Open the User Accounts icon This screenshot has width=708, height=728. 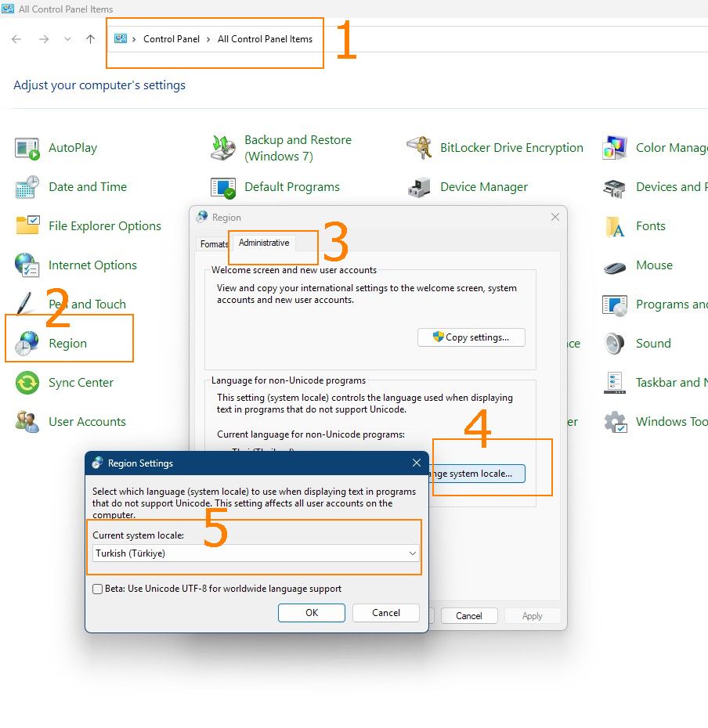[x=27, y=422]
